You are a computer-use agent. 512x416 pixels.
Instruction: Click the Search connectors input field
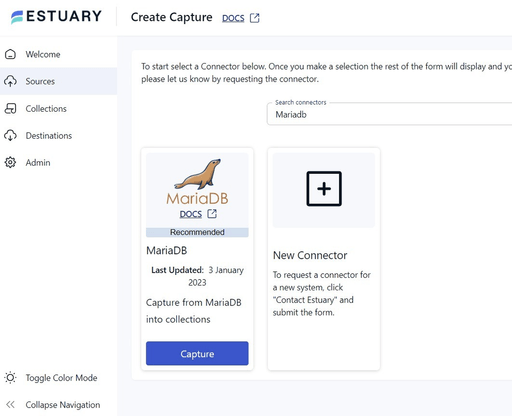pyautogui.click(x=389, y=114)
